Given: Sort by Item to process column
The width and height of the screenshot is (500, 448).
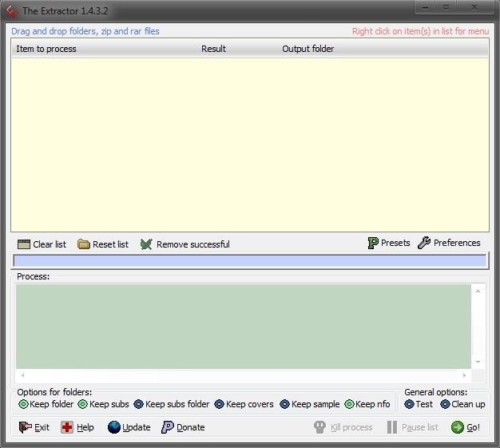Looking at the screenshot, I should (46, 49).
